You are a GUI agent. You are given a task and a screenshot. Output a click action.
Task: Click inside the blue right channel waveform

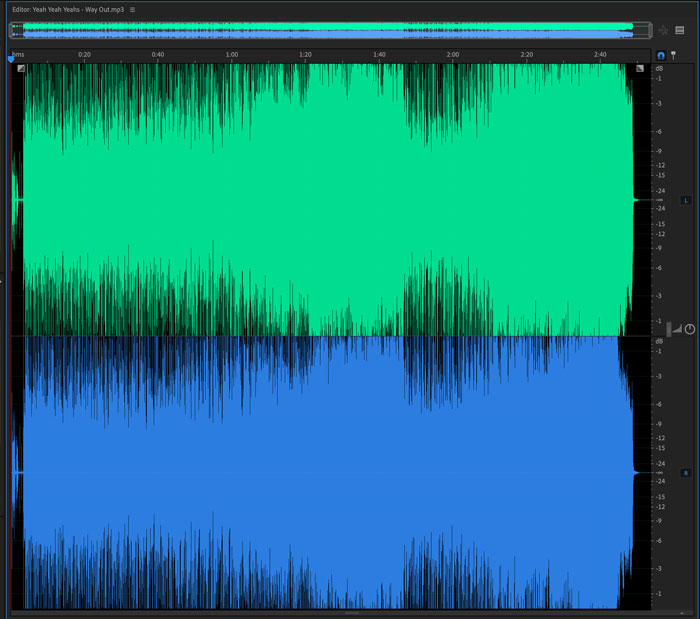tap(330, 472)
